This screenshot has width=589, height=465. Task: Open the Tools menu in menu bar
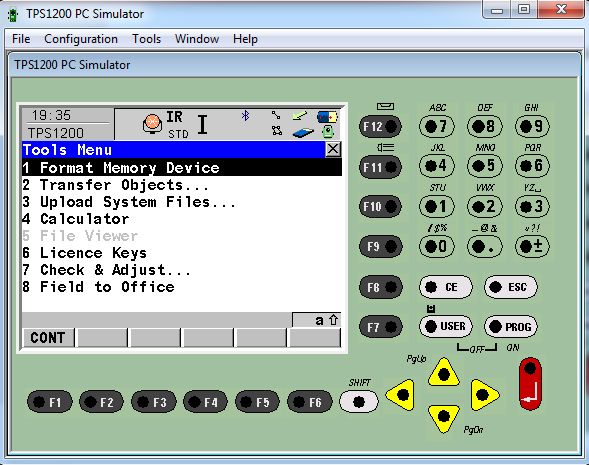point(146,39)
